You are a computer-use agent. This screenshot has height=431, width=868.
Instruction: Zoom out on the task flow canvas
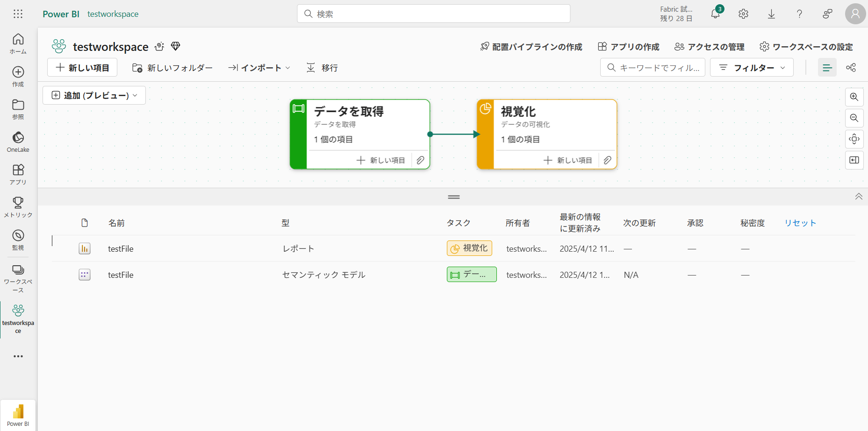pos(854,118)
